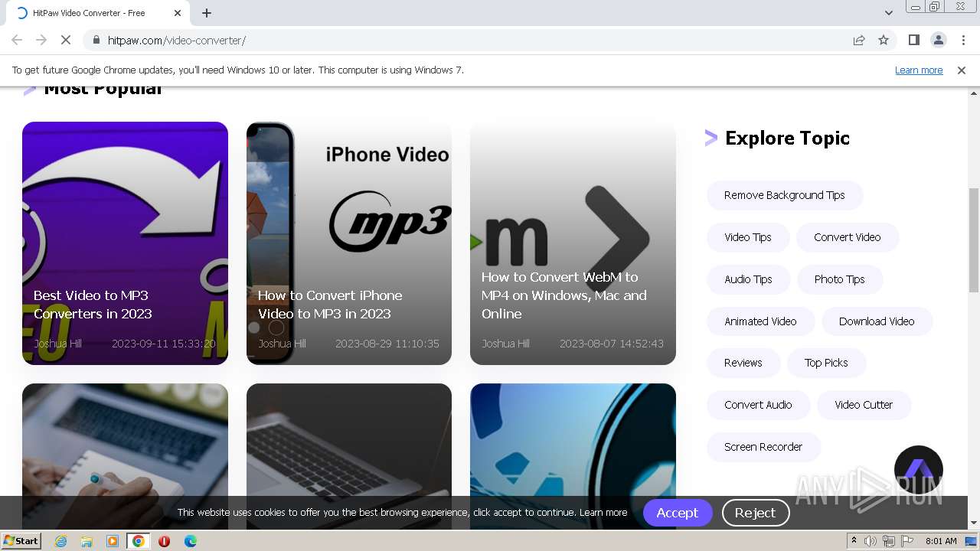The image size is (980, 551).
Task: Bookmark this page with star icon
Action: [884, 40]
